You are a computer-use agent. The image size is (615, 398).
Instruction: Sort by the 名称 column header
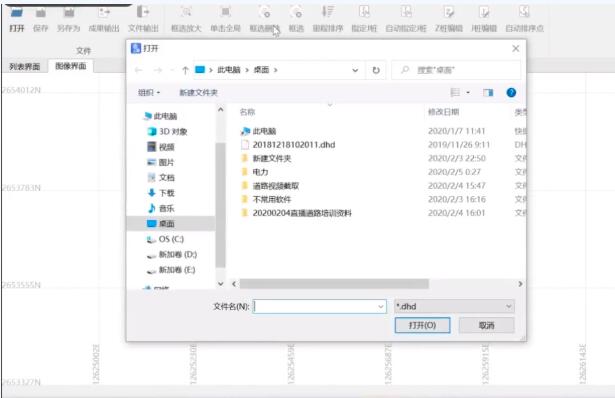click(x=247, y=112)
